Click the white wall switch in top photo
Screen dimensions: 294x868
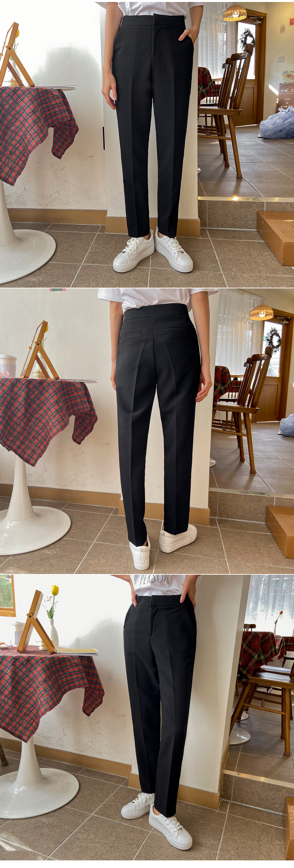tap(280, 59)
